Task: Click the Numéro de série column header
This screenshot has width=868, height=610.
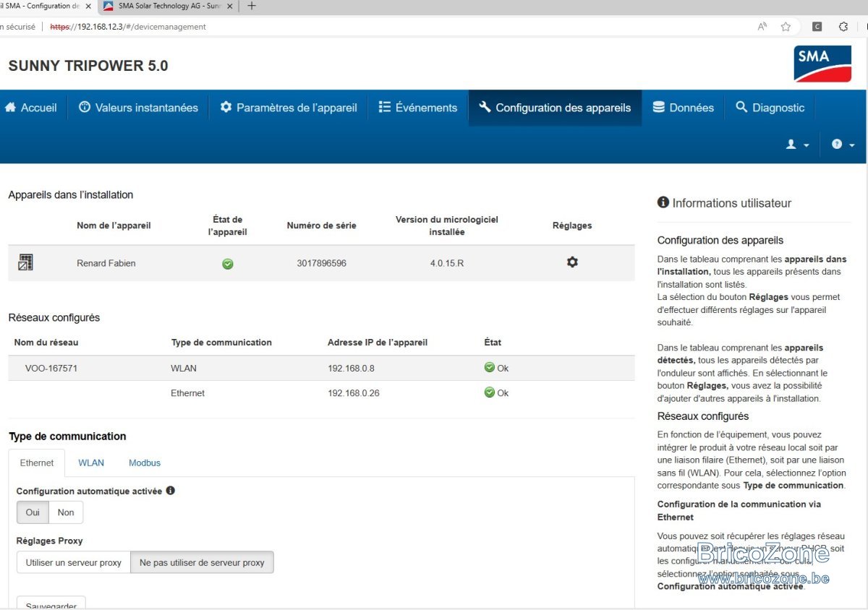Action: point(321,225)
